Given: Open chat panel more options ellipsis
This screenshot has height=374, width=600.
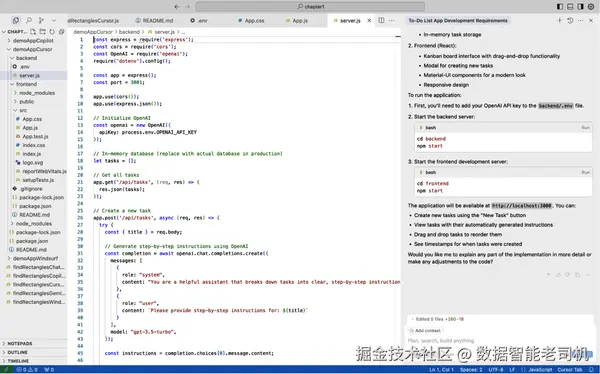Looking at the screenshot, I should [x=580, y=20].
